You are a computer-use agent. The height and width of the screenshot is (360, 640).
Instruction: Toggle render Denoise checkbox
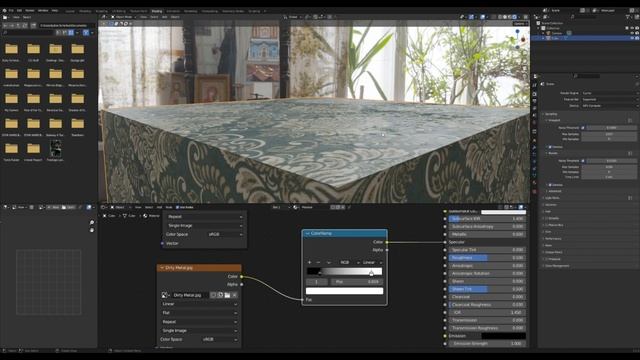click(x=550, y=185)
